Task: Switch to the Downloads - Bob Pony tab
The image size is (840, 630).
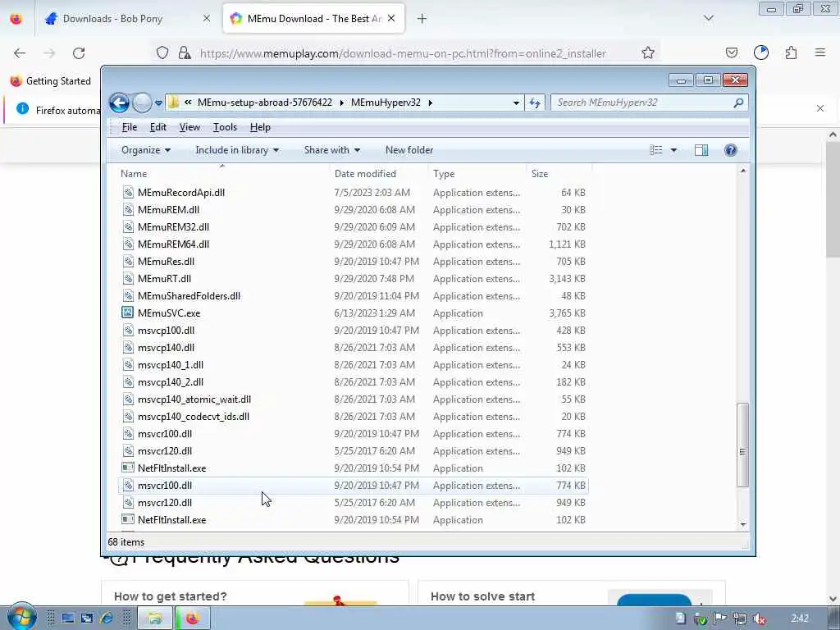Action: 127,19
